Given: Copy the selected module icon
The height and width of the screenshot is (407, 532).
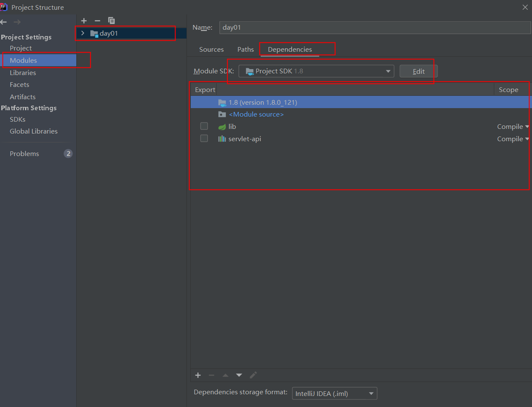Looking at the screenshot, I should (x=111, y=20).
